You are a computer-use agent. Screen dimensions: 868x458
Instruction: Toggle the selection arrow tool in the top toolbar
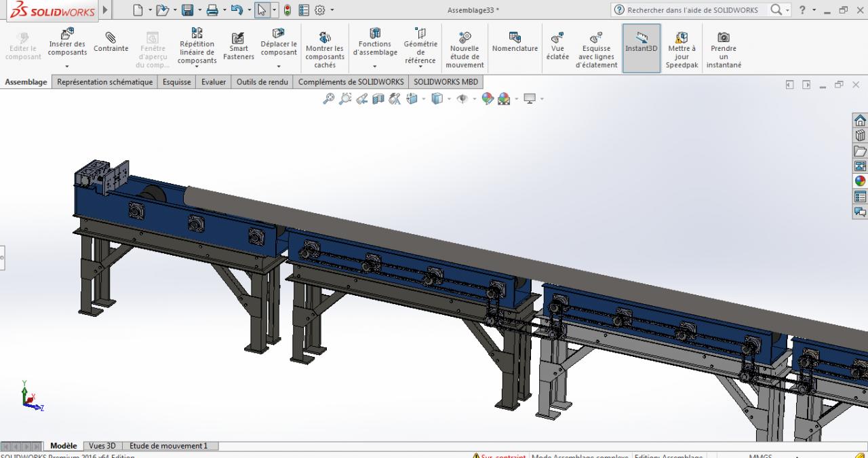(x=262, y=10)
